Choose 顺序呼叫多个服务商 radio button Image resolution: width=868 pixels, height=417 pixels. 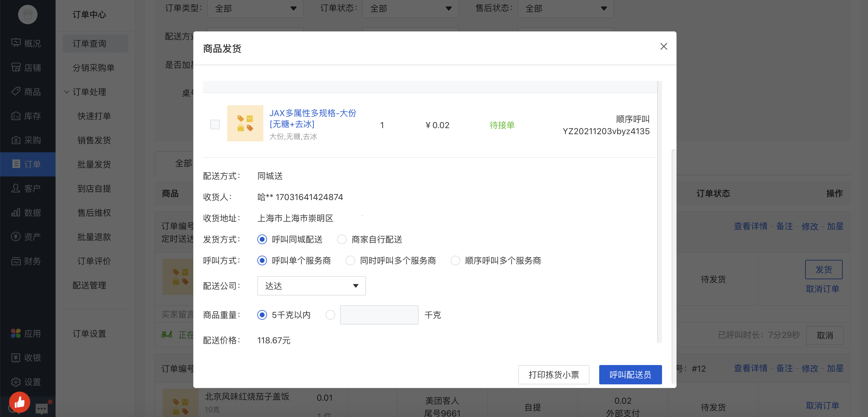[455, 260]
